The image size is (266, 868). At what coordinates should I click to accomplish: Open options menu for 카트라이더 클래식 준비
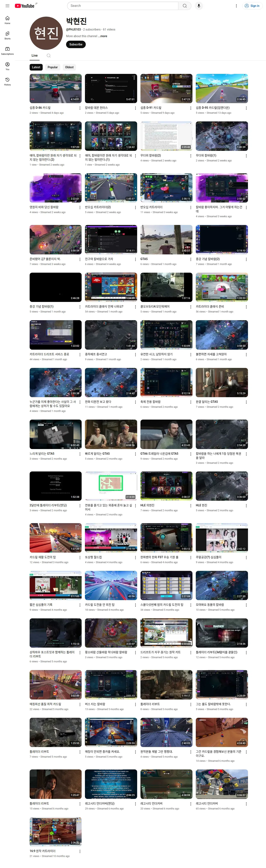pos(246,307)
